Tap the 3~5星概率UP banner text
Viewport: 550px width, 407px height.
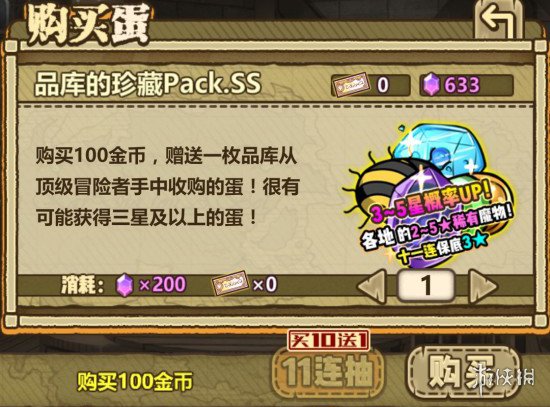[x=431, y=205]
